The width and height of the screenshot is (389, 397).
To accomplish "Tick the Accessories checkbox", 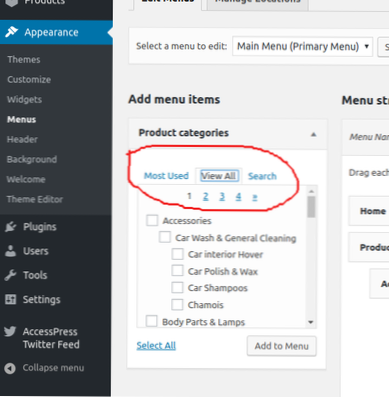I will click(x=152, y=220).
